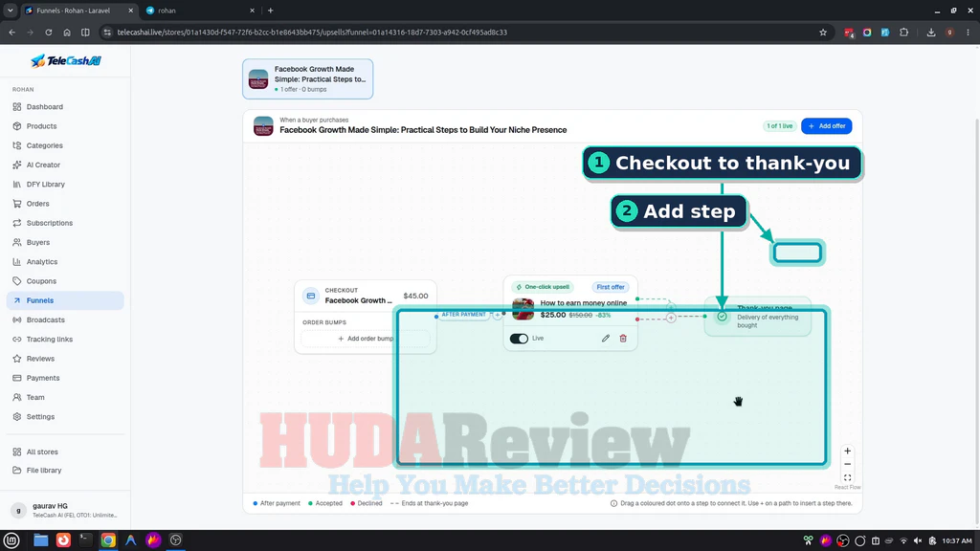The image size is (980, 551).
Task: Select the Facebook Growth funnel card at top
Action: click(x=307, y=78)
